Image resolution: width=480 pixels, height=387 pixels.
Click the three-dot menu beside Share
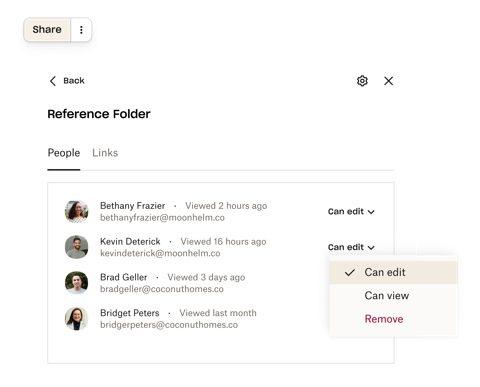coord(81,30)
